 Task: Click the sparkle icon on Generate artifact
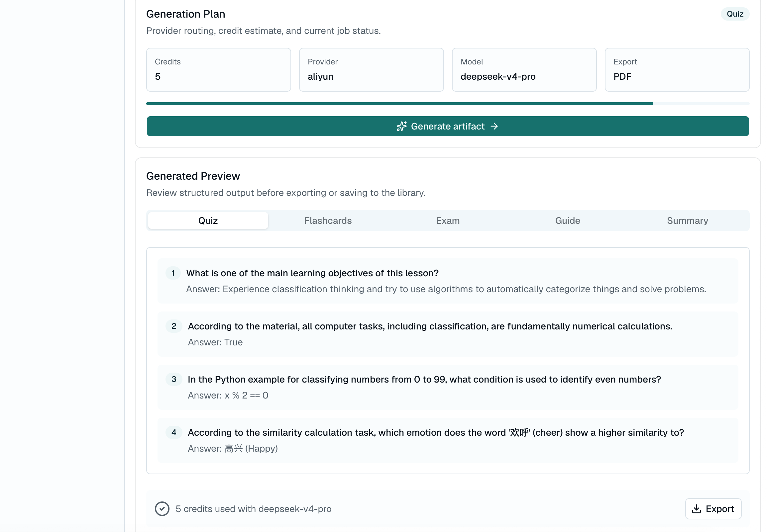click(x=401, y=126)
